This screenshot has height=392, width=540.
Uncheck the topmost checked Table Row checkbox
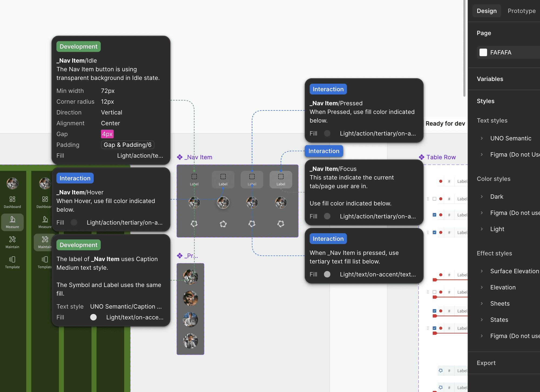[x=434, y=215]
